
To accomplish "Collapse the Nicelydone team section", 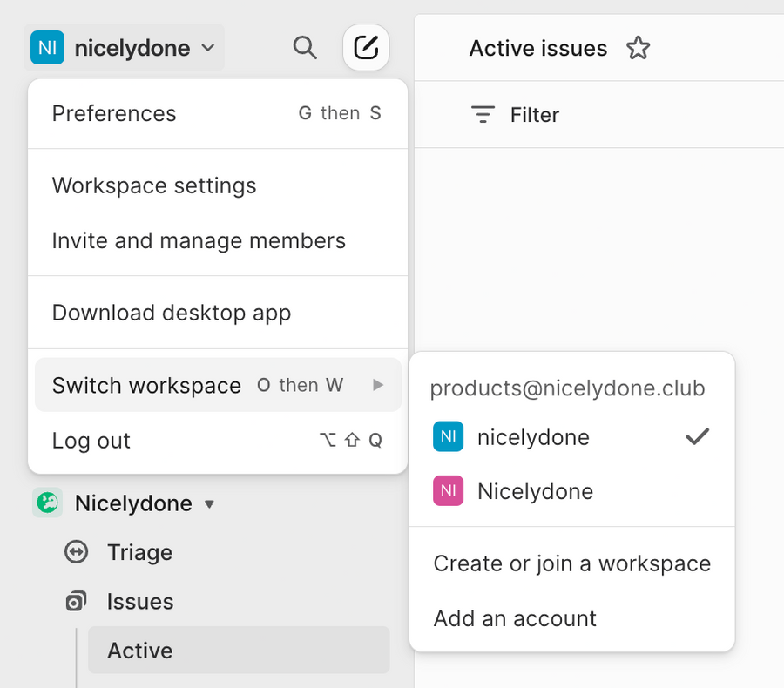I will [209, 503].
